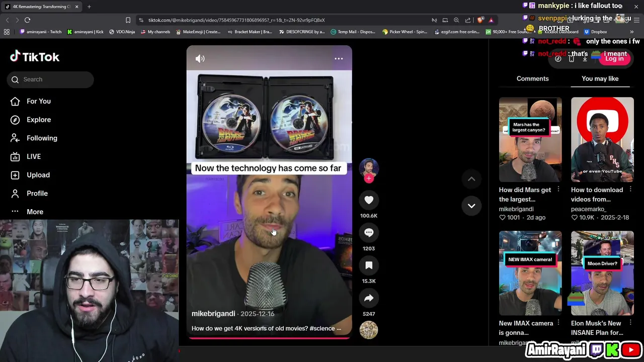This screenshot has width=644, height=362.
Task: Open a new browser tab
Action: (x=89, y=7)
